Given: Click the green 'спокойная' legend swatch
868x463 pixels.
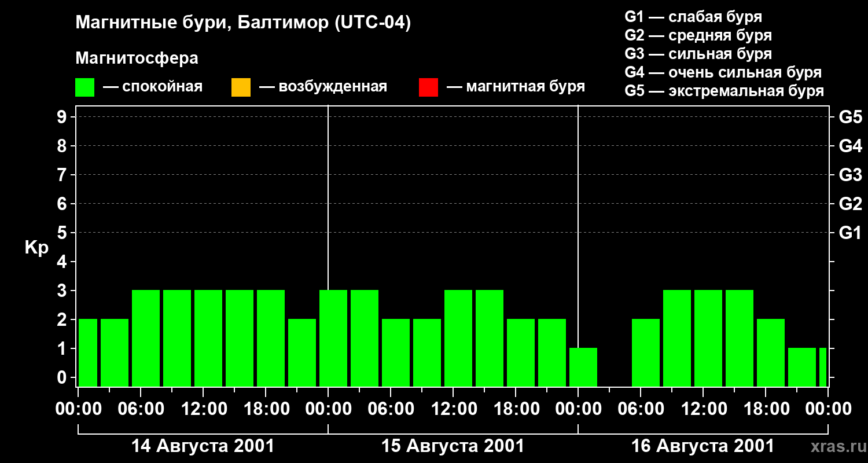Looking at the screenshot, I should 85,87.
